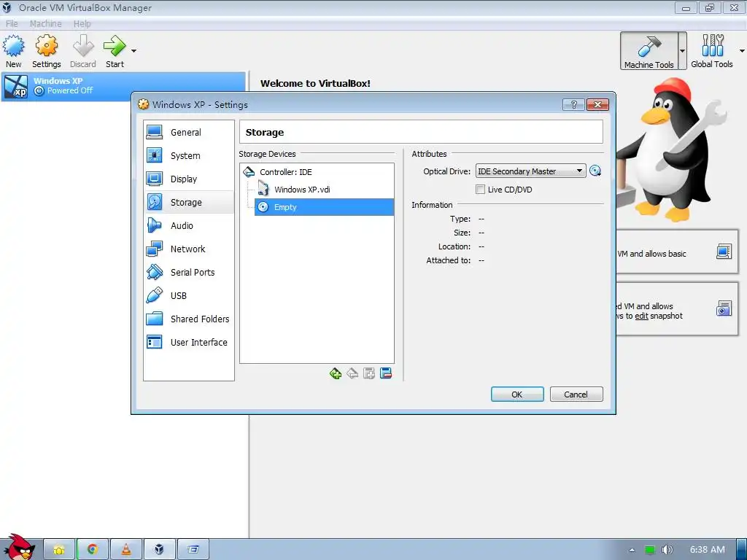The image size is (747, 560).
Task: Open the Machine menu
Action: click(46, 24)
